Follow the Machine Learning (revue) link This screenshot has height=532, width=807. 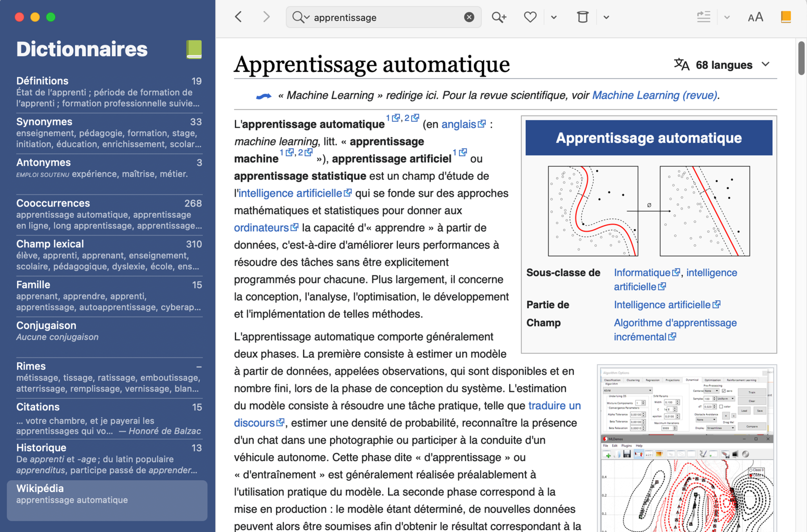pos(655,95)
